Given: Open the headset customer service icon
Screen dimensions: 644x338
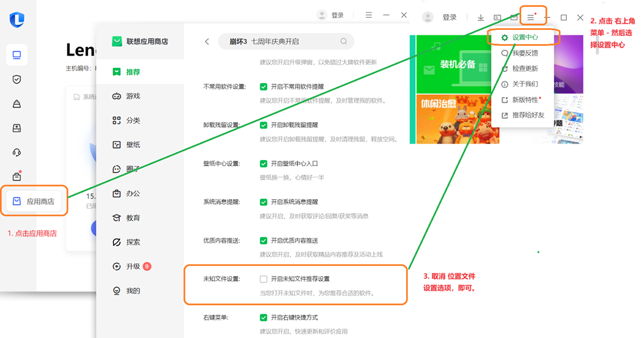Looking at the screenshot, I should coord(17,152).
